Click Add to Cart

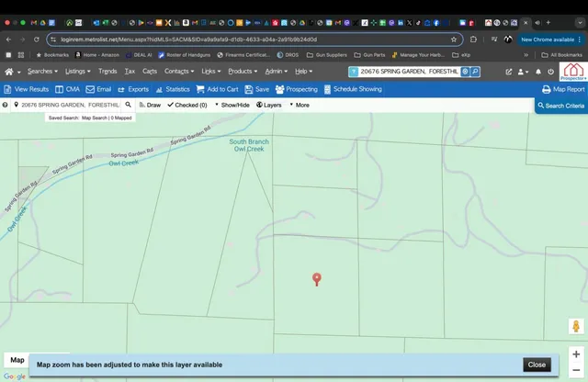(217, 89)
